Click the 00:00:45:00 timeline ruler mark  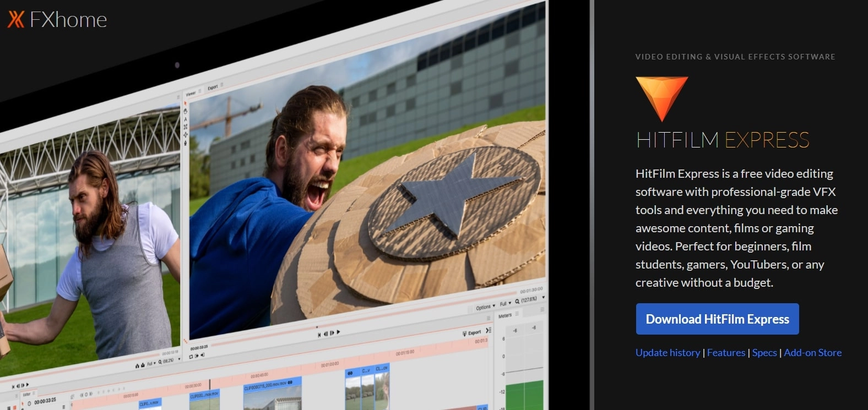click(259, 375)
